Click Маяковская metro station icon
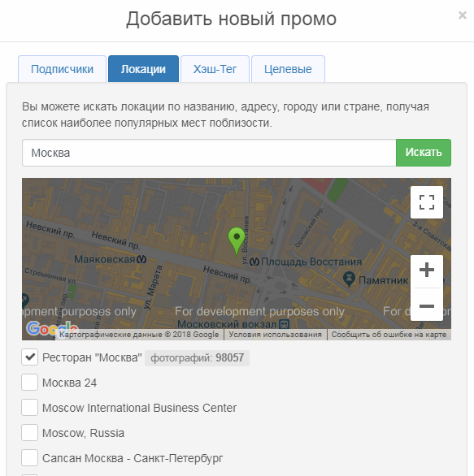The width and height of the screenshot is (474, 476). 141,259
